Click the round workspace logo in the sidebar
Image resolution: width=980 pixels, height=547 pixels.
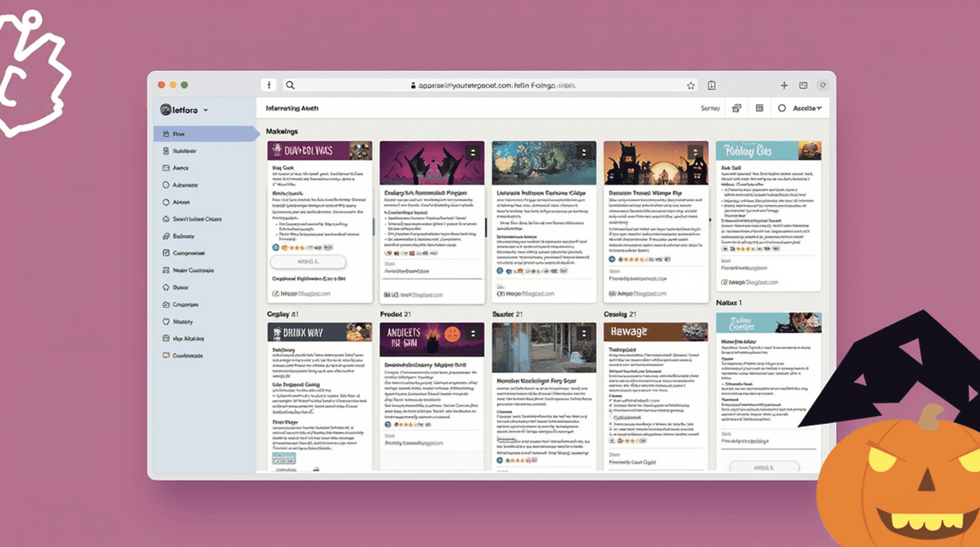tap(165, 110)
